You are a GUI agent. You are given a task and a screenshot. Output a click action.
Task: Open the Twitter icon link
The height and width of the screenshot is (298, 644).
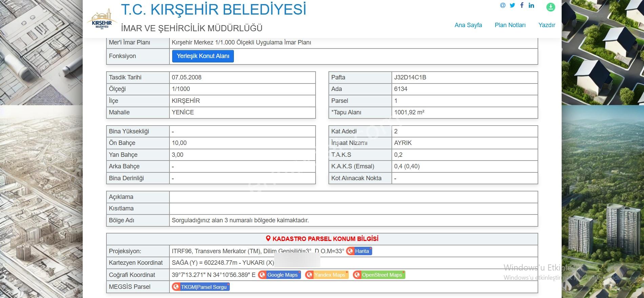[x=512, y=5]
